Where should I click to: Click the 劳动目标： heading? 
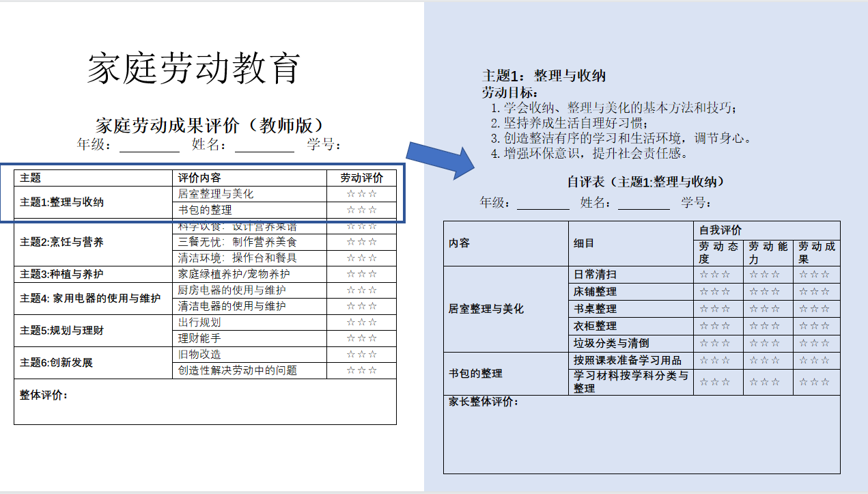(510, 92)
